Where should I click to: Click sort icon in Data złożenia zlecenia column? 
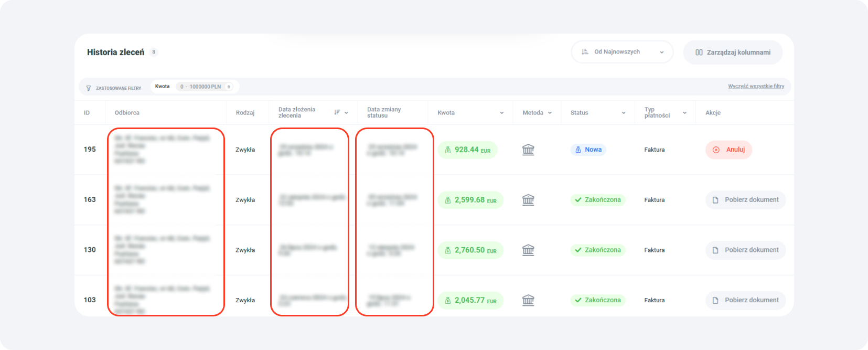337,112
